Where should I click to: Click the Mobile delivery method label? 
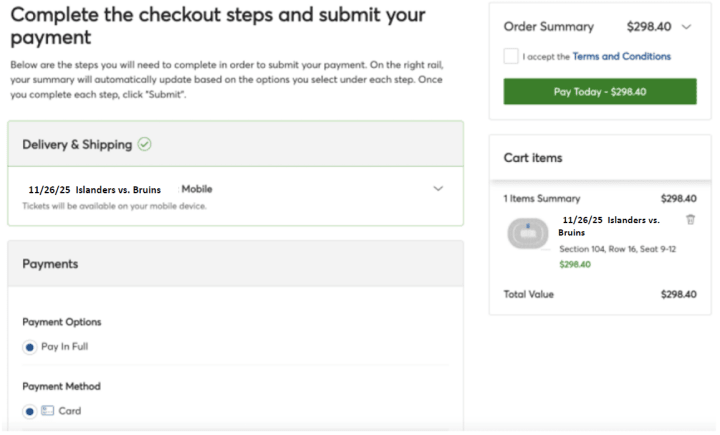pos(197,189)
